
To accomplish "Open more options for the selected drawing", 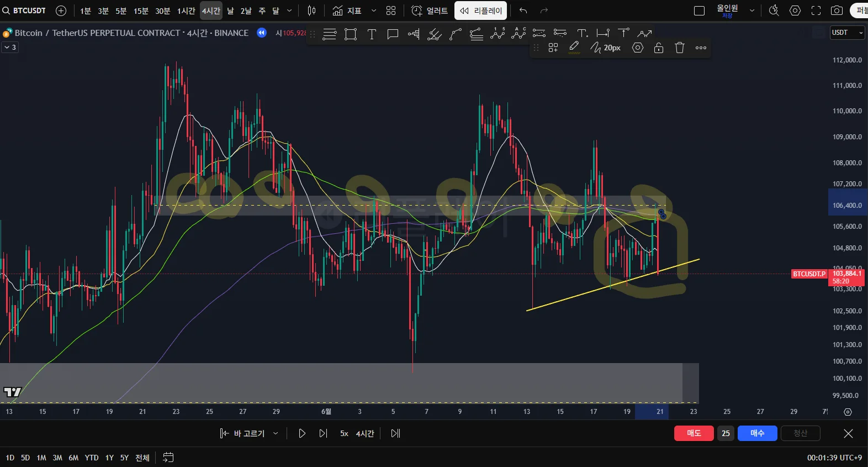I will [x=701, y=48].
